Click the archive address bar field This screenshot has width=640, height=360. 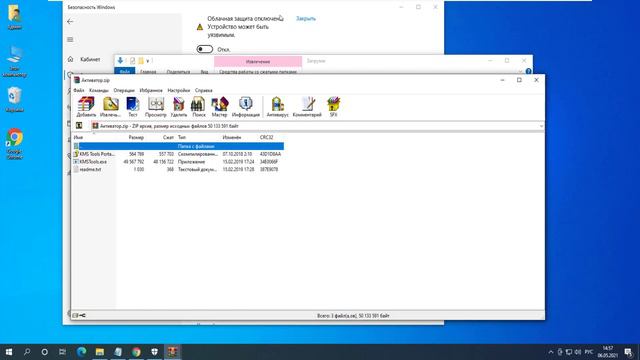pos(316,126)
